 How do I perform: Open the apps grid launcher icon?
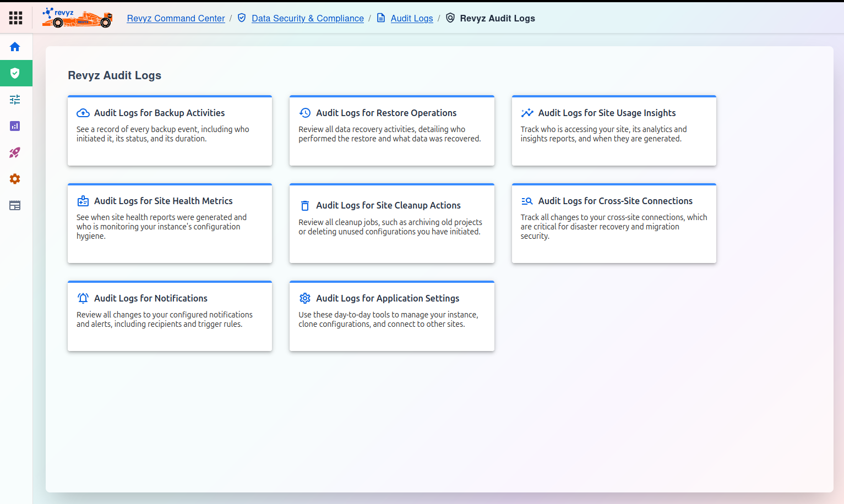(15, 18)
